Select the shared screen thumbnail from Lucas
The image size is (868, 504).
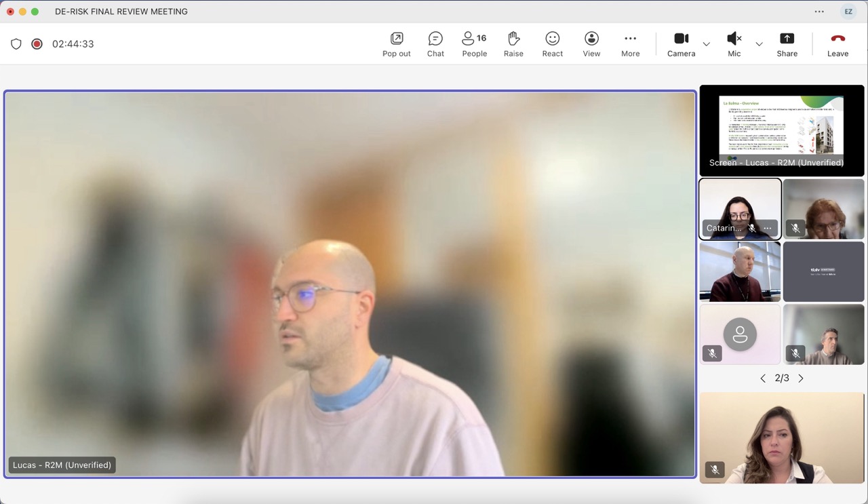click(781, 130)
